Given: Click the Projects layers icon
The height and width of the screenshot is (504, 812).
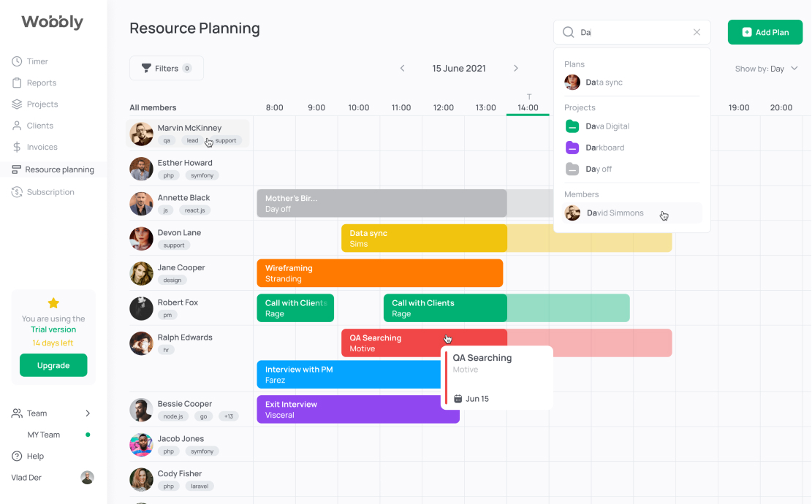Looking at the screenshot, I should pyautogui.click(x=17, y=104).
